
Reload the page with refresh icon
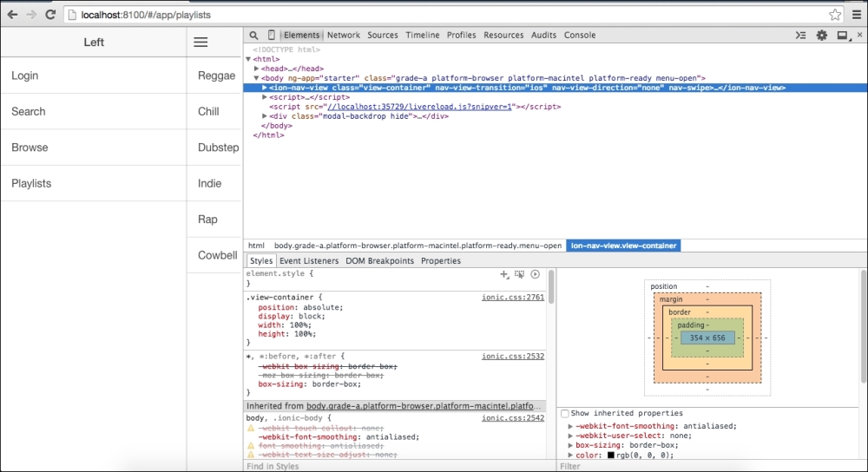point(50,15)
